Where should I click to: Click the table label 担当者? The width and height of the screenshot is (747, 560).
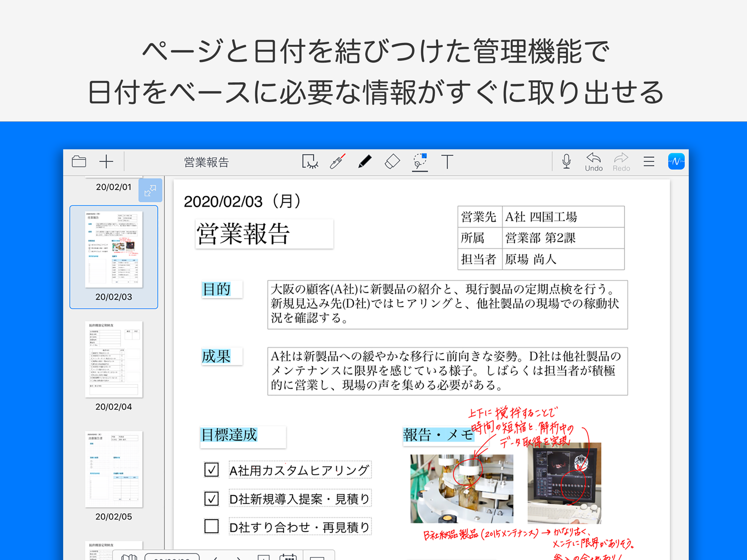pos(480,259)
